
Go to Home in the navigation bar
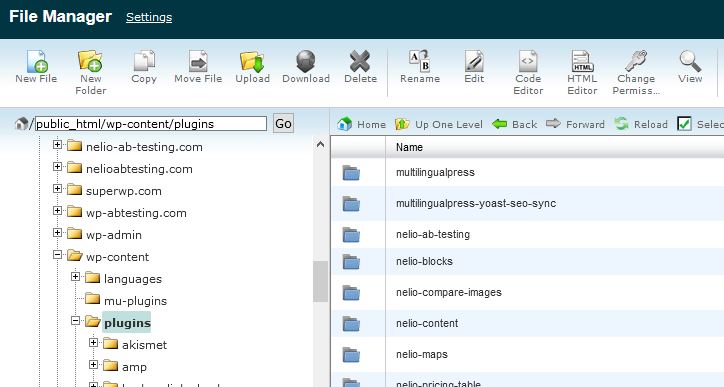pyautogui.click(x=362, y=124)
